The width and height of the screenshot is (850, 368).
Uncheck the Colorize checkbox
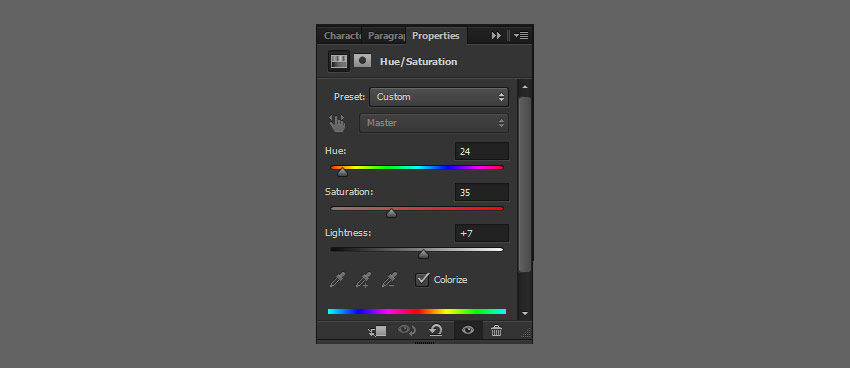coord(422,280)
